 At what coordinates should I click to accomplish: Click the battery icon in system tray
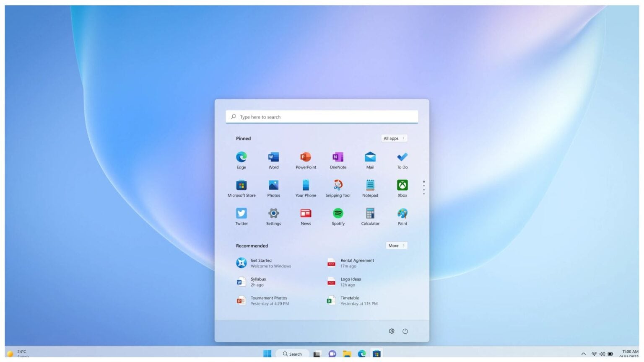click(x=610, y=354)
